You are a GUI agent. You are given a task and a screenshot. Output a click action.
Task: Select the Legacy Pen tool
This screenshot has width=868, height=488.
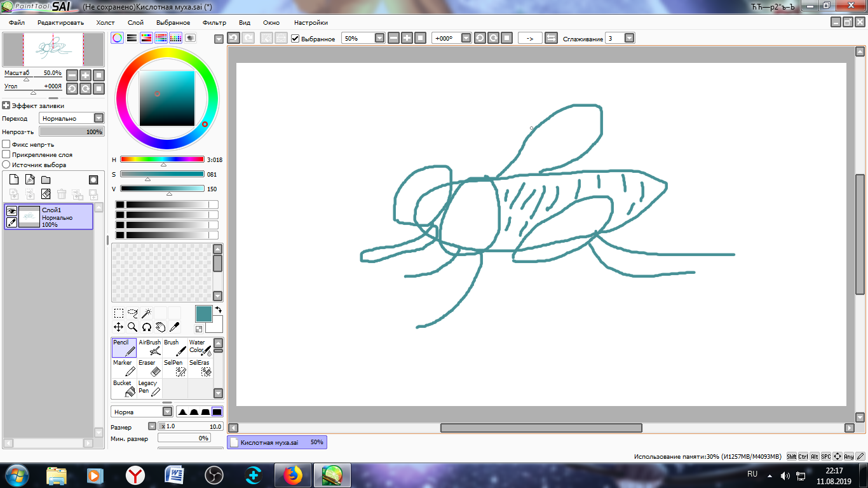pos(149,388)
